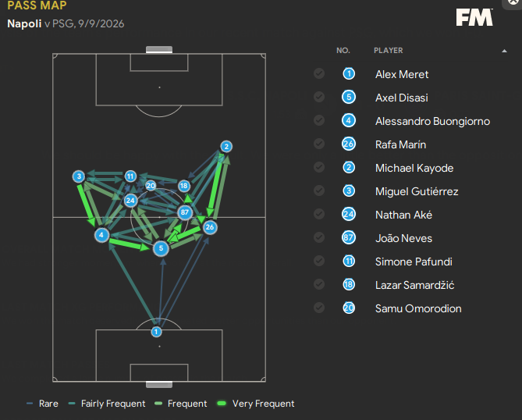Image resolution: width=522 pixels, height=420 pixels.
Task: Click the sort arrow in the player header
Action: tap(504, 51)
